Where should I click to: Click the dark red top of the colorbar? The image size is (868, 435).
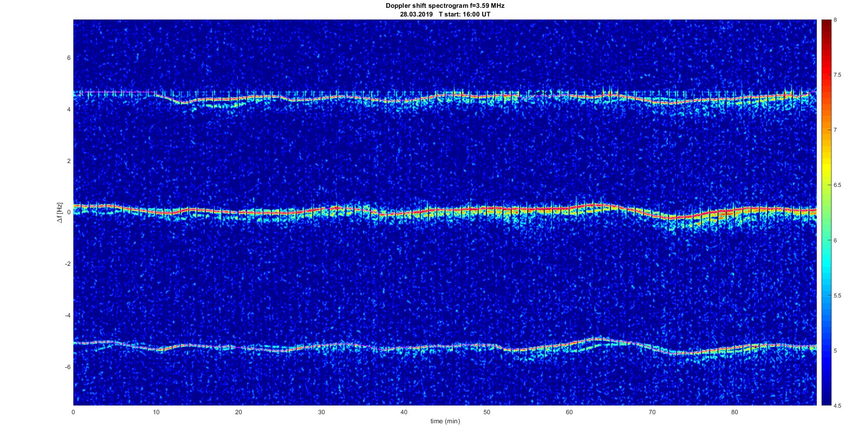pos(826,26)
